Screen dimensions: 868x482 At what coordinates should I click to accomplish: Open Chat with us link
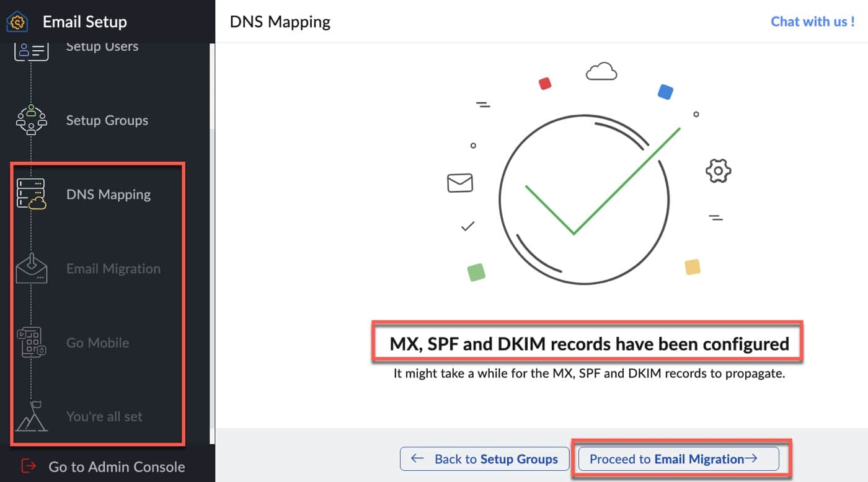point(813,22)
